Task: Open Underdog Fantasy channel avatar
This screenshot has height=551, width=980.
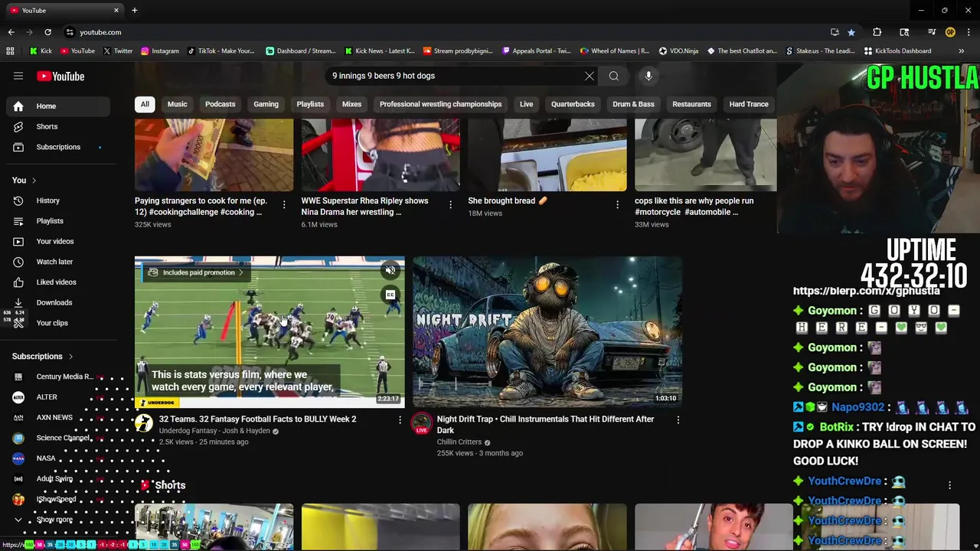Action: pos(144,424)
